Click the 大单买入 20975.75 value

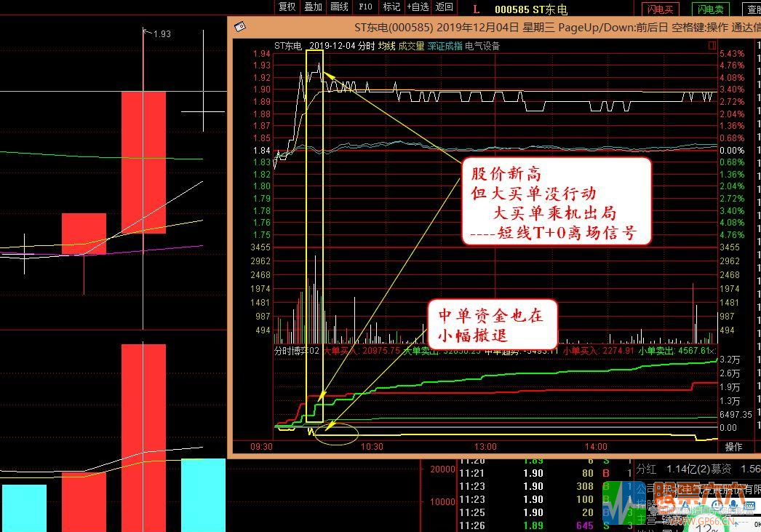pos(362,351)
